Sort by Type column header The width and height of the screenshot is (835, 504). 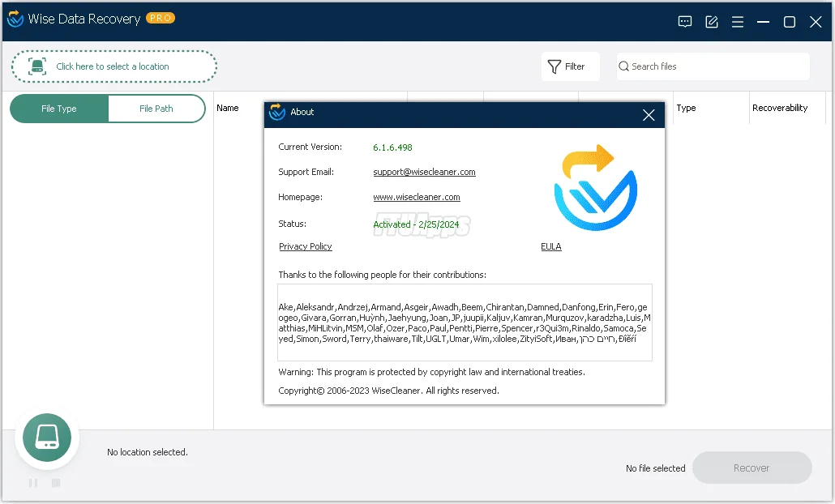[686, 108]
